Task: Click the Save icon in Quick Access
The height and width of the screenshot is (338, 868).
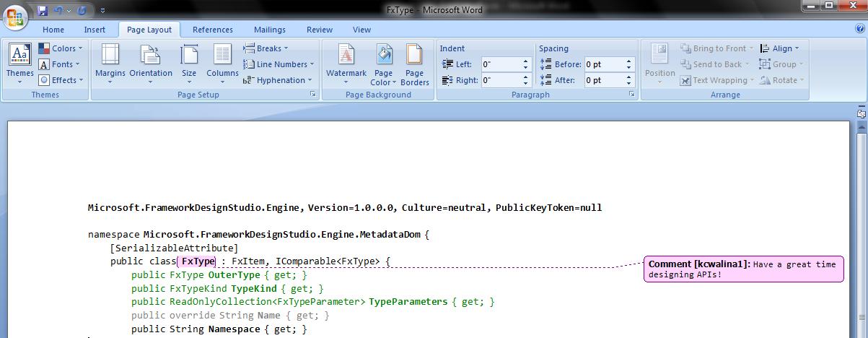Action: pos(43,11)
